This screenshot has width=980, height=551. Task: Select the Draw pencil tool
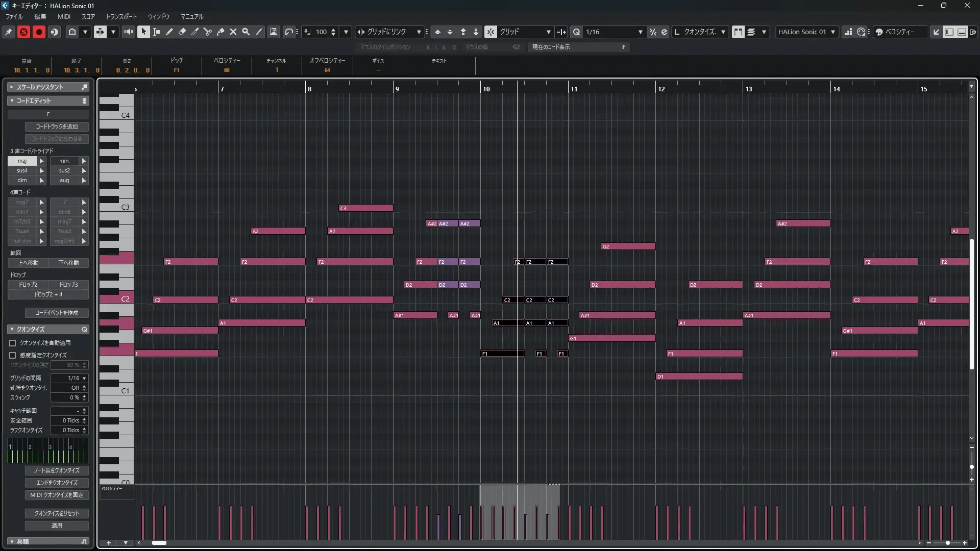click(x=169, y=32)
